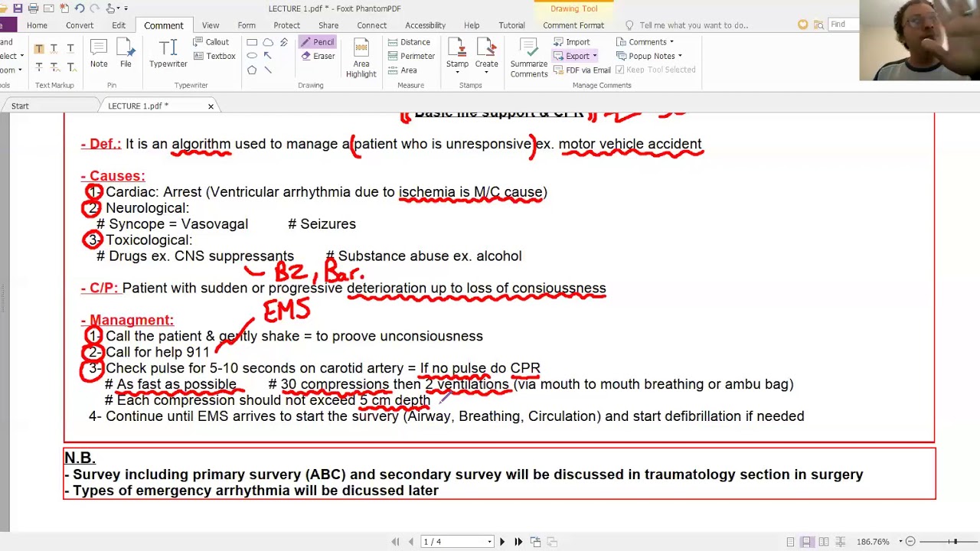The height and width of the screenshot is (551, 980).
Task: Go to the next page
Action: coord(502,542)
